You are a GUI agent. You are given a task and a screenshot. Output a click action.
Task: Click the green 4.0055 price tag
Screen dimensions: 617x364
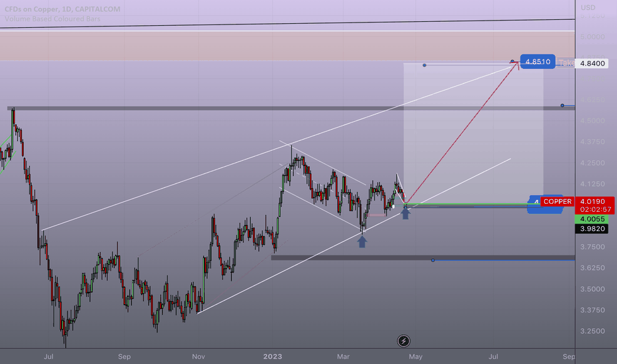click(x=592, y=219)
